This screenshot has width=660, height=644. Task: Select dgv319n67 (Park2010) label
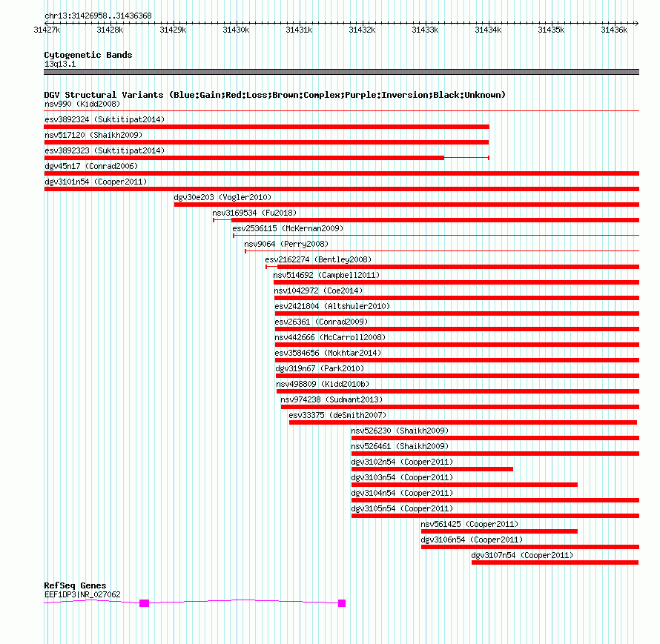click(320, 368)
